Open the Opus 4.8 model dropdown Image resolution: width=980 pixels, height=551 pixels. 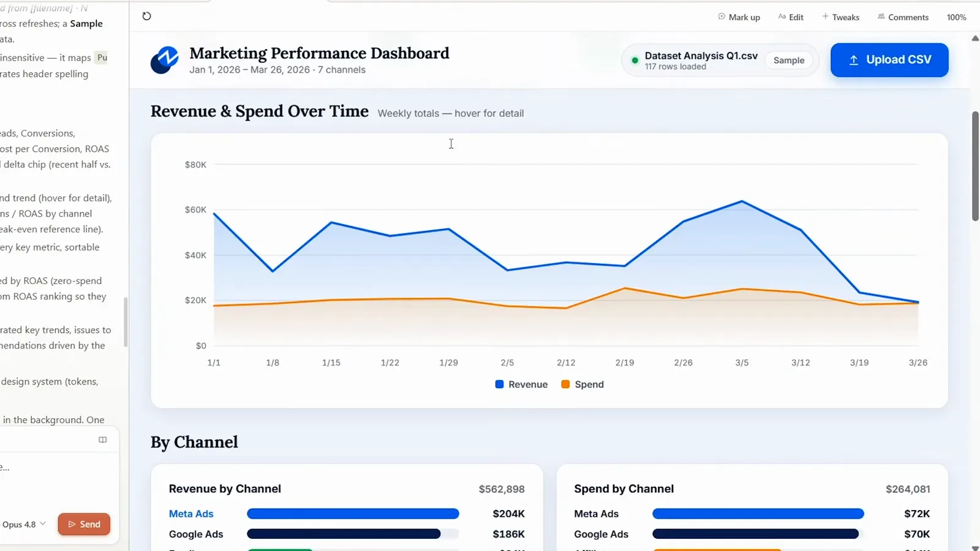(x=24, y=525)
